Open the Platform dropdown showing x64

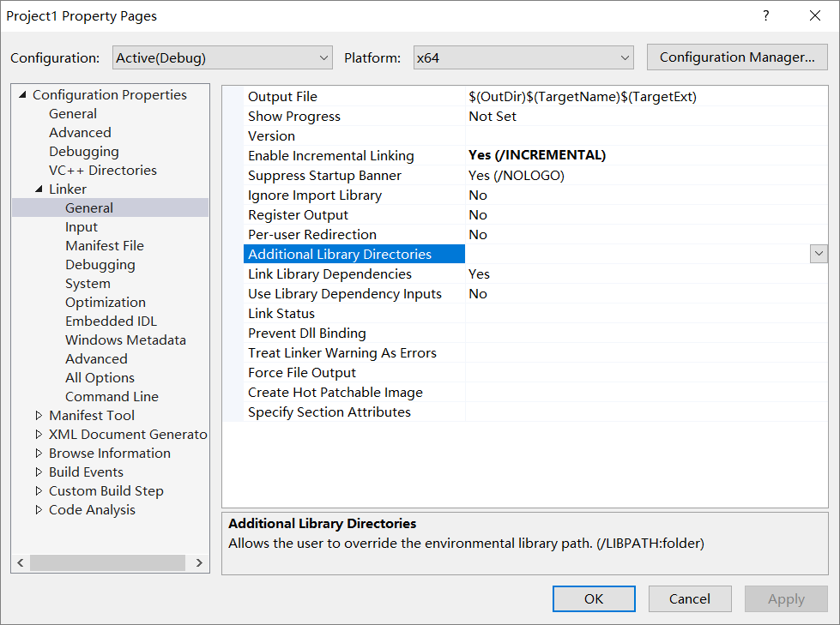(x=625, y=57)
